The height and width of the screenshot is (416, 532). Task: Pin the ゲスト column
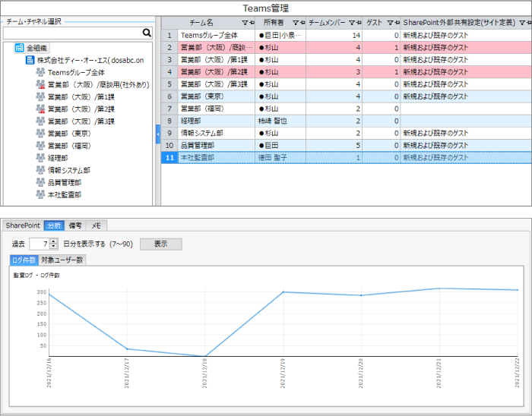[397, 23]
